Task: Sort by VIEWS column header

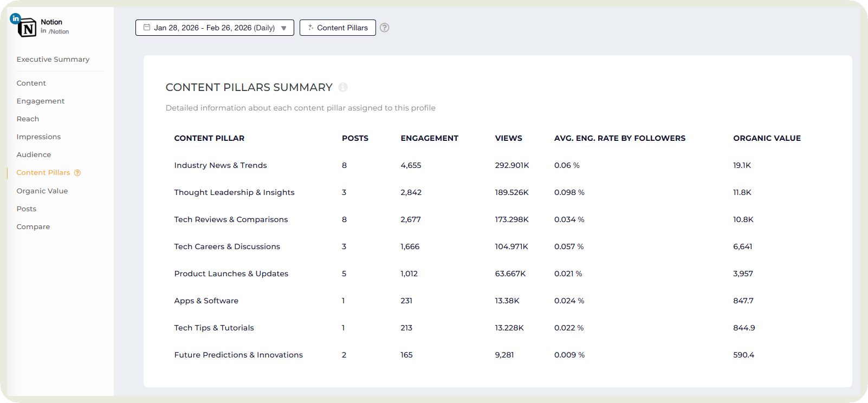Action: pyautogui.click(x=508, y=138)
